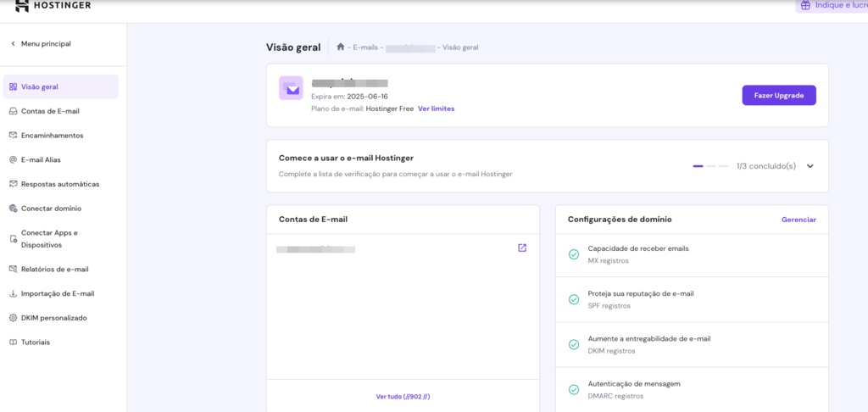Click the E-mails breadcrumb link
Viewport: 868px width, 412px height.
(x=365, y=47)
